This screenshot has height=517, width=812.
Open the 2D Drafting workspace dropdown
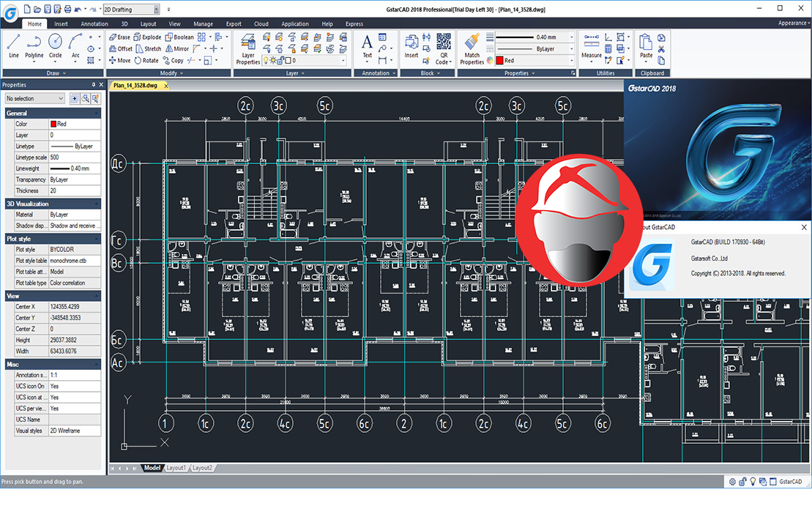point(157,10)
